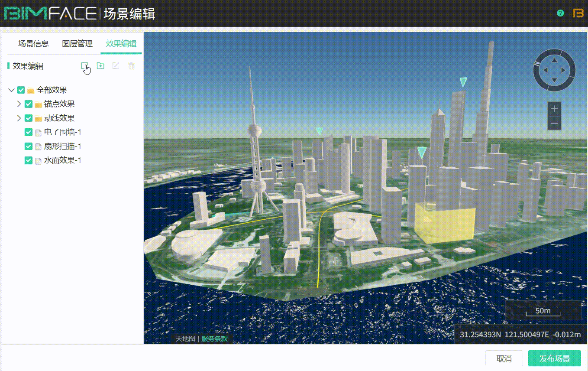Open the 服务条款 link
The width and height of the screenshot is (588, 371).
click(214, 338)
